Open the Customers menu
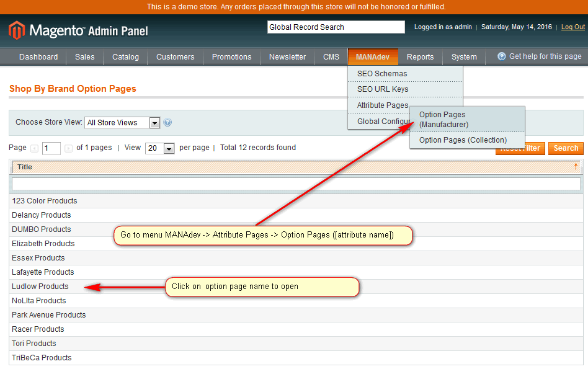Image resolution: width=588 pixels, height=369 pixels. point(175,57)
